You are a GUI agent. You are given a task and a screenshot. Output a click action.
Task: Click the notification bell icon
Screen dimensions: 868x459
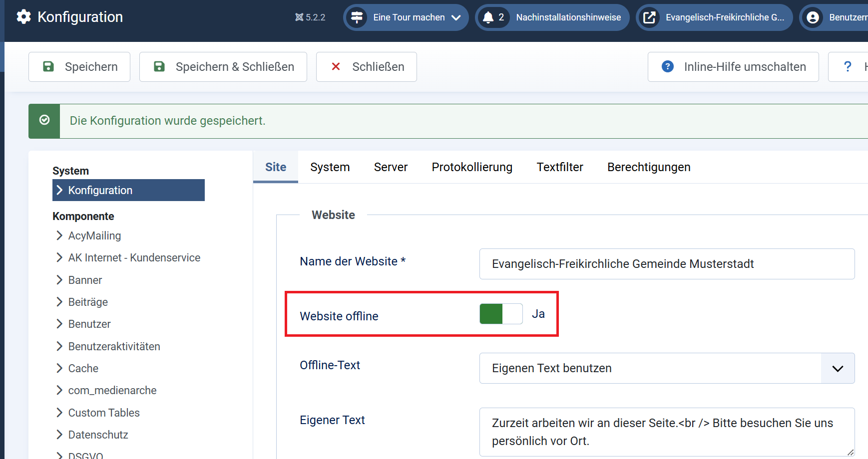point(488,17)
